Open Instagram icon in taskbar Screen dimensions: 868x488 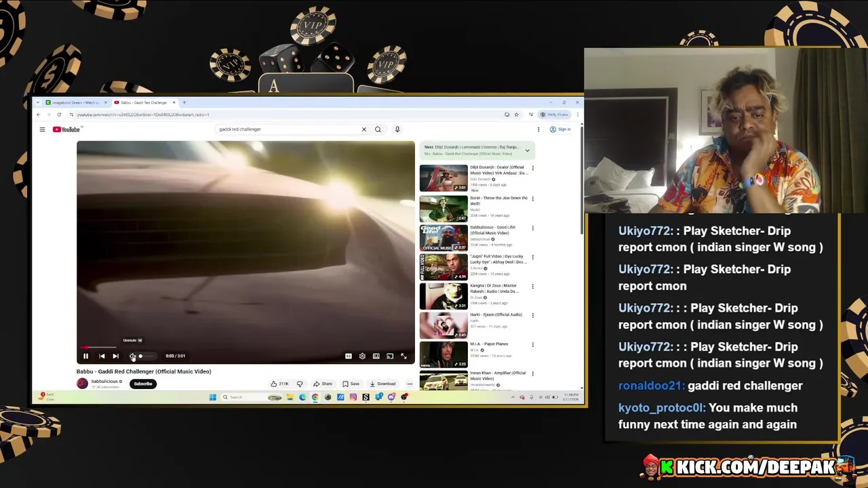tap(353, 397)
